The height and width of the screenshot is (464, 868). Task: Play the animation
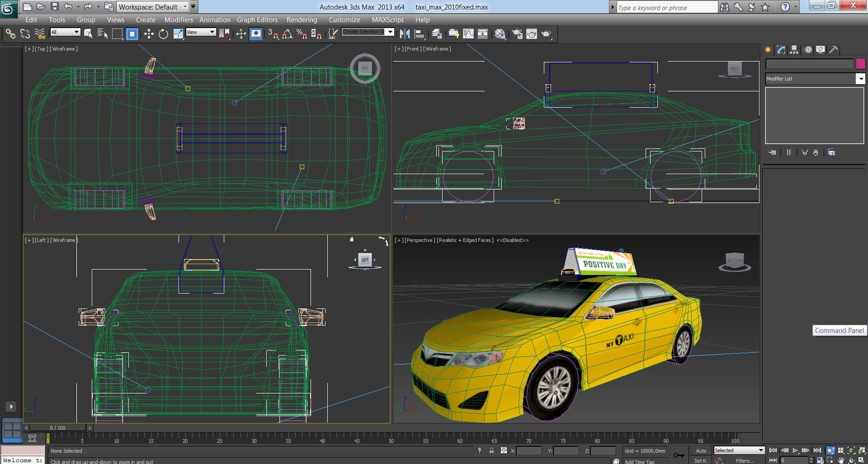coord(795,450)
